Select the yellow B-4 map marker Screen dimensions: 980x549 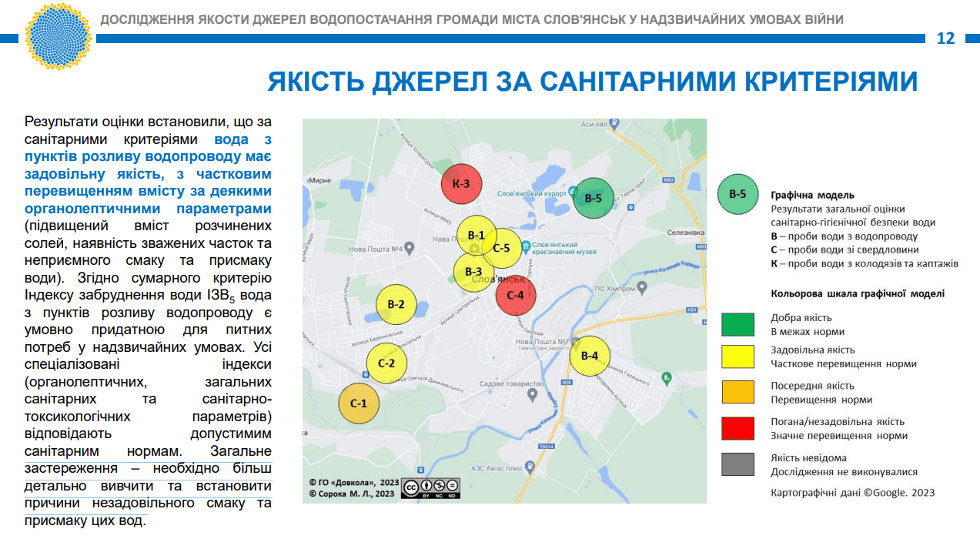590,356
